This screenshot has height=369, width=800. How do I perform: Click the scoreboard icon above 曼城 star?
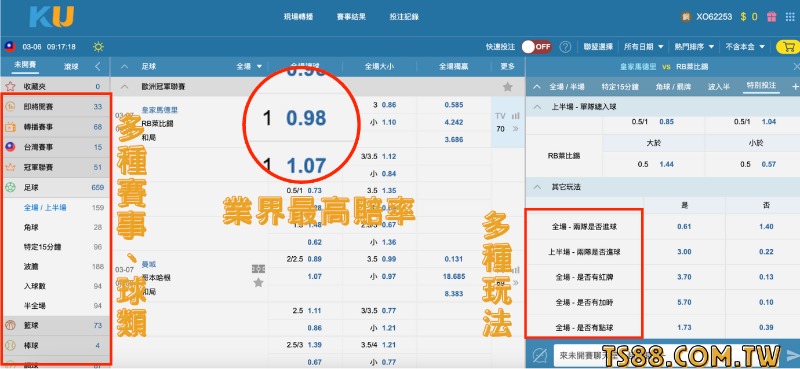click(259, 268)
